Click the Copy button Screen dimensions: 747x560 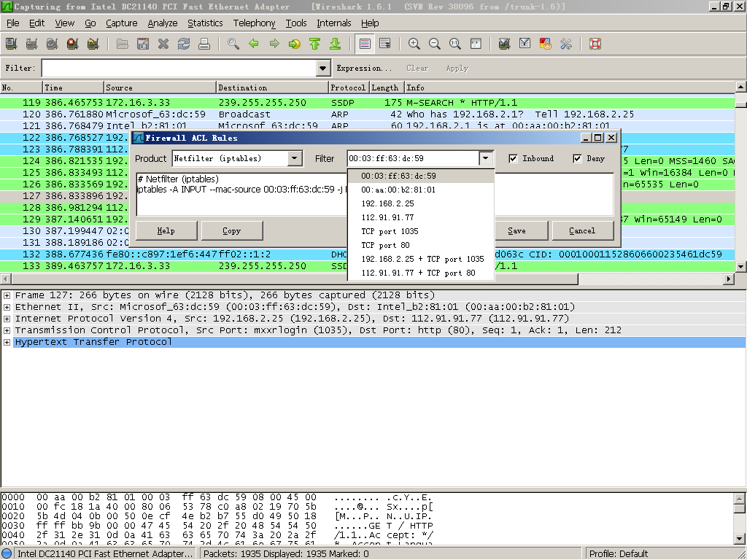click(232, 231)
